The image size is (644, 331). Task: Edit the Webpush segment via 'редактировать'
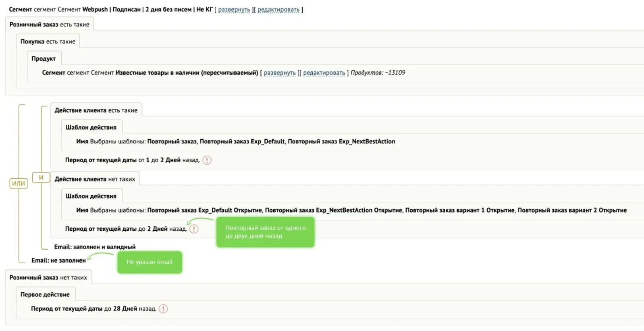coord(278,10)
